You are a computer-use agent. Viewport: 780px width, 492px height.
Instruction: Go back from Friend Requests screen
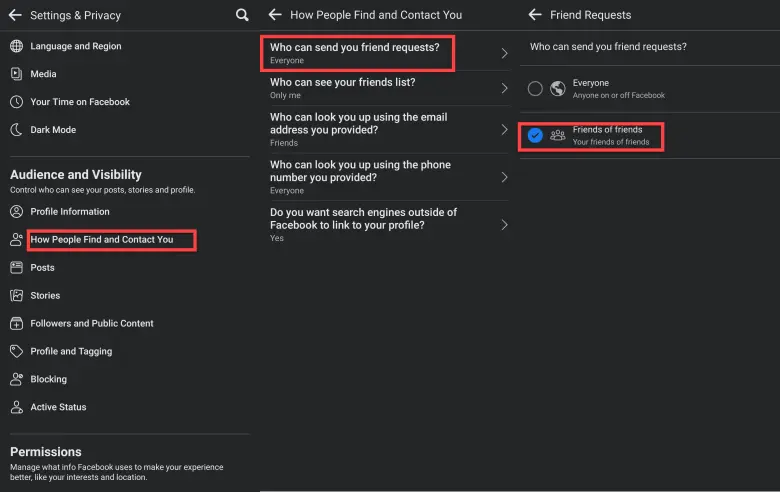(535, 15)
